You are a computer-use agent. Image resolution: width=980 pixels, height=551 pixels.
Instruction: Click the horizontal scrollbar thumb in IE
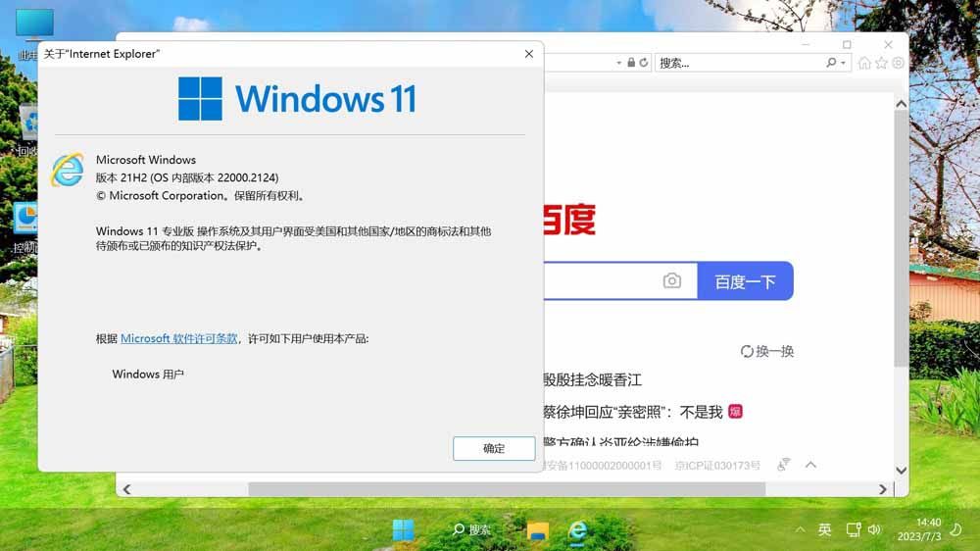[x=507, y=489]
